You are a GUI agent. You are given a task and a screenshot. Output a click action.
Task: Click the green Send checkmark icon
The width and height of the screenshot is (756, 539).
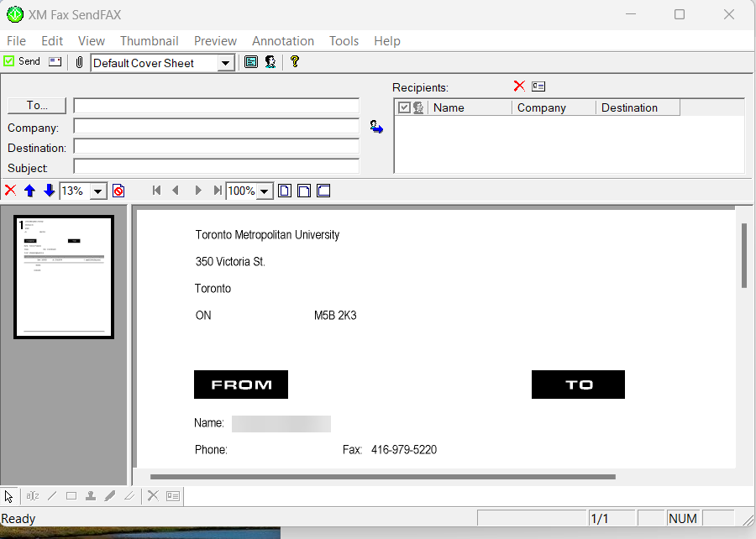9,61
